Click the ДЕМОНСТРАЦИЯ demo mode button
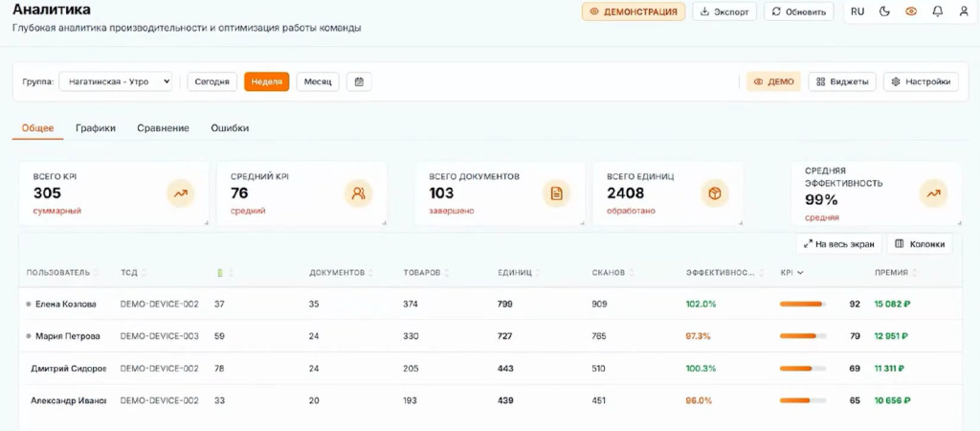 tap(634, 11)
